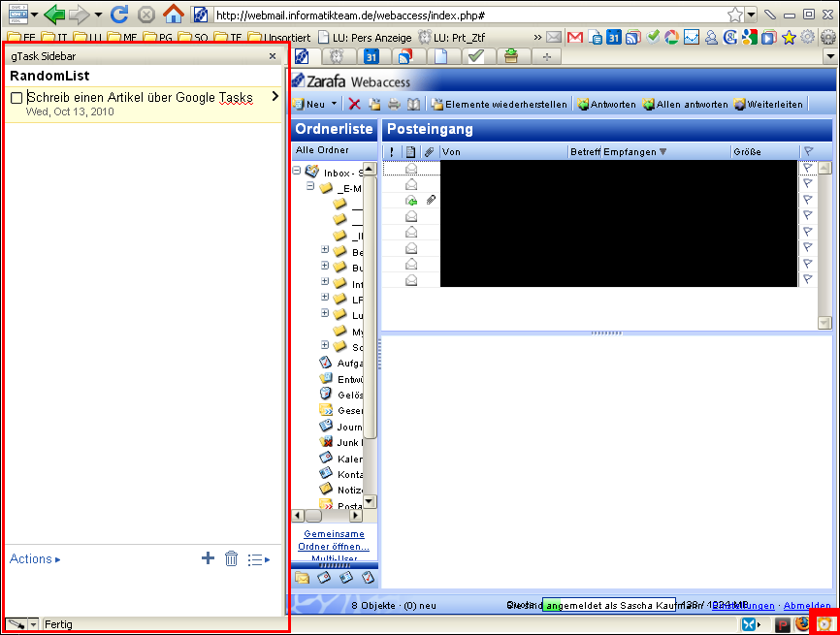The image size is (840, 635).
Task: Sort messages by the Größe column header
Action: click(x=764, y=152)
